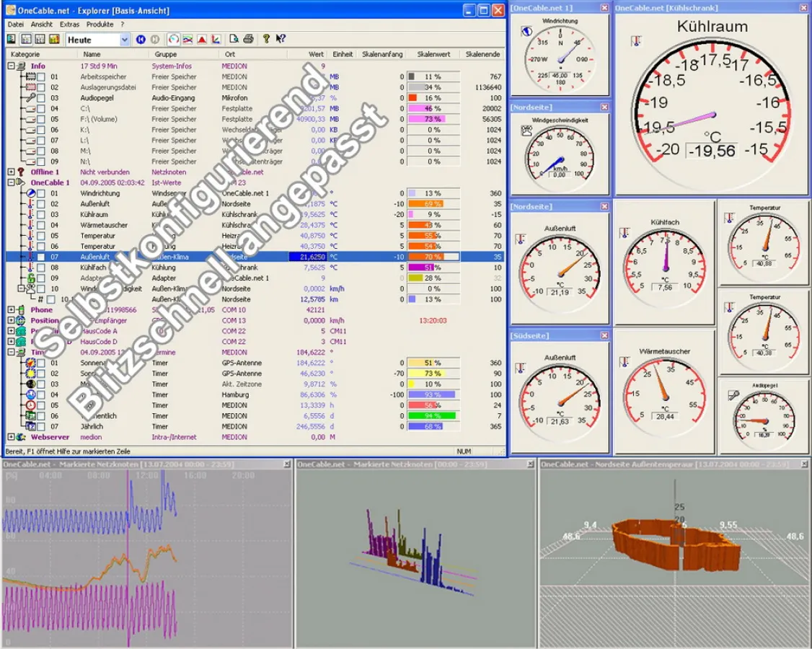
Task: Click the printer icon in toolbar
Action: tap(249, 39)
